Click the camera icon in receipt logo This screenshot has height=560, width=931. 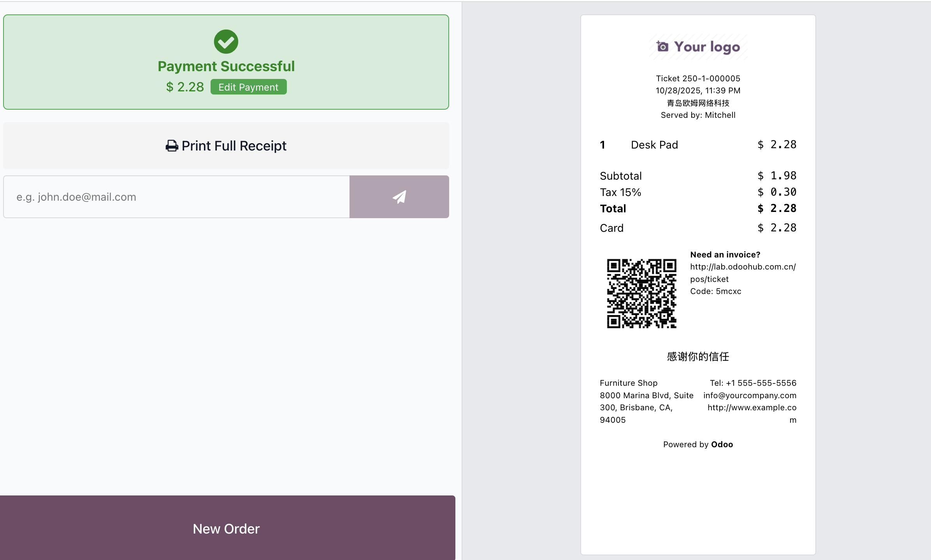662,47
